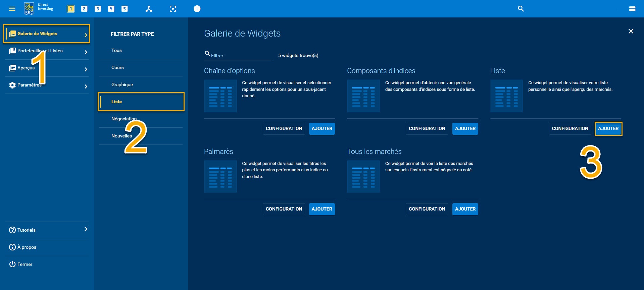This screenshot has height=290, width=644.
Task: Select the Négociation filter type
Action: (x=124, y=119)
